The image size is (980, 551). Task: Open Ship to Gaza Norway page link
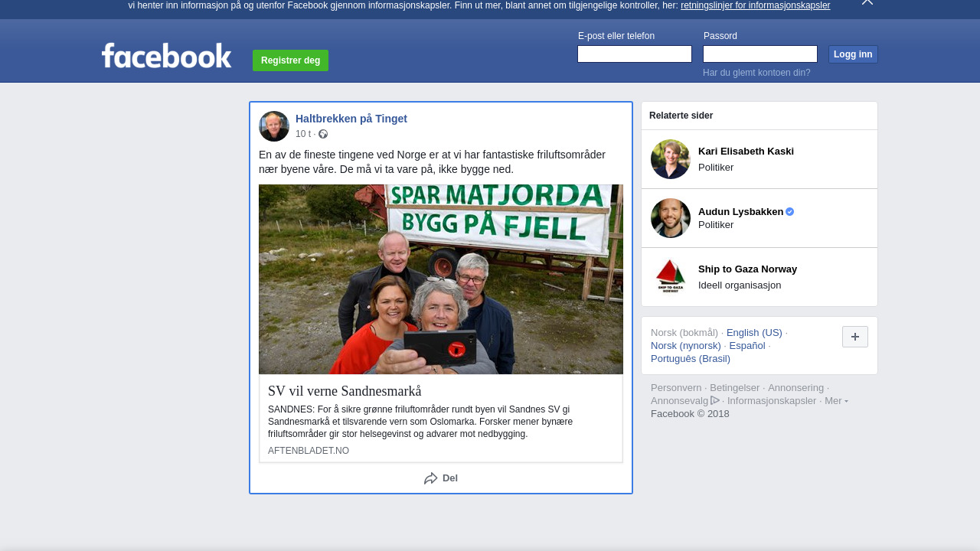tap(747, 269)
